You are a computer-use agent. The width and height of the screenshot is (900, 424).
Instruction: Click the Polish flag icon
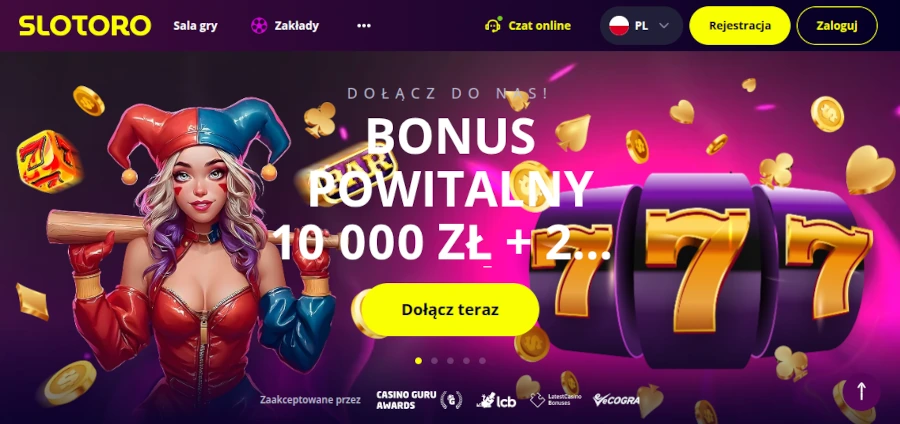pyautogui.click(x=619, y=26)
